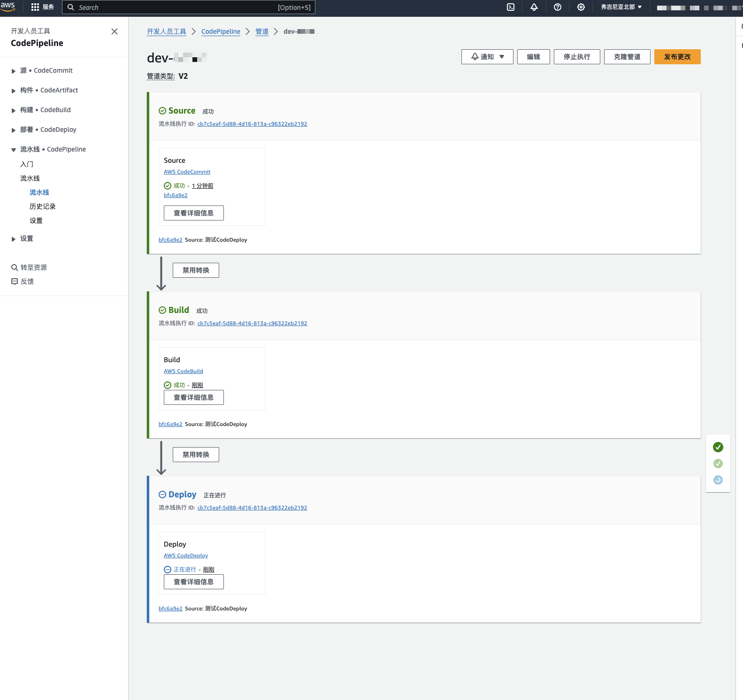The height and width of the screenshot is (700, 743).
Task: Click the 克隆管道 button
Action: [x=627, y=57]
